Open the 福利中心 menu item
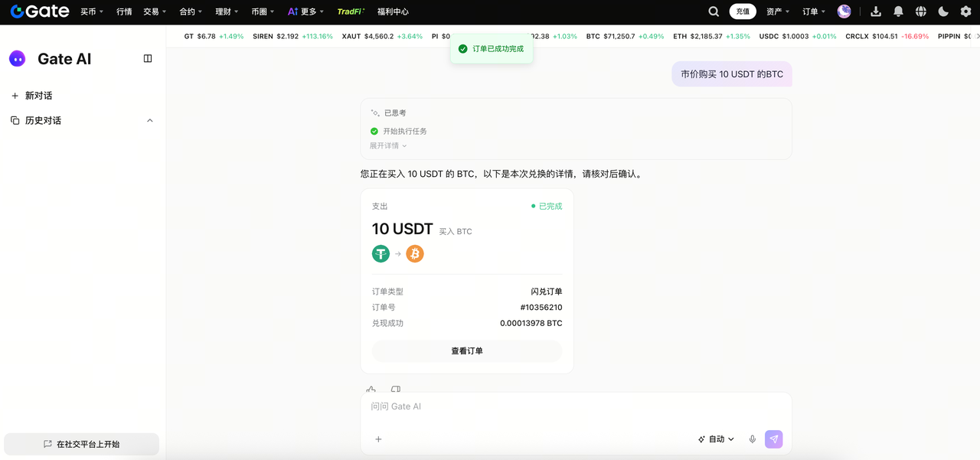980x460 pixels. click(x=393, y=11)
